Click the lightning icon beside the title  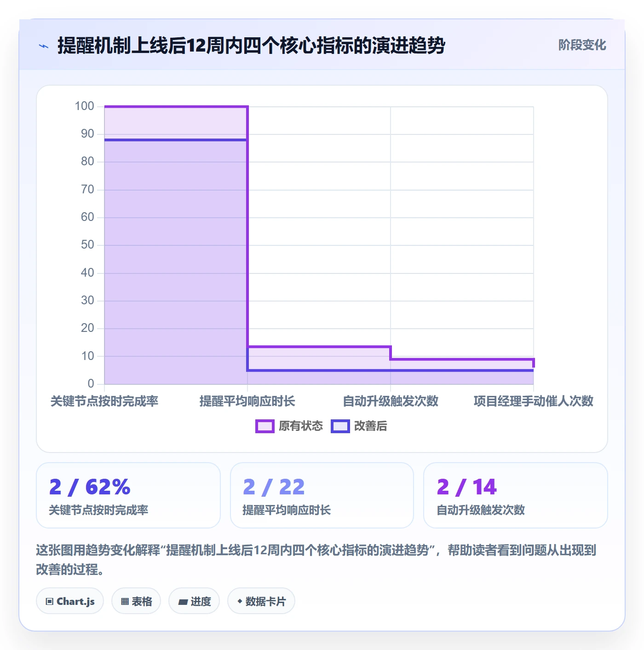point(44,46)
